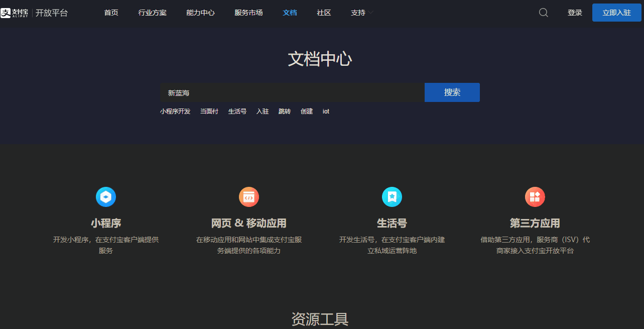Focus the document search input field
This screenshot has width=644, height=329.
(x=293, y=92)
